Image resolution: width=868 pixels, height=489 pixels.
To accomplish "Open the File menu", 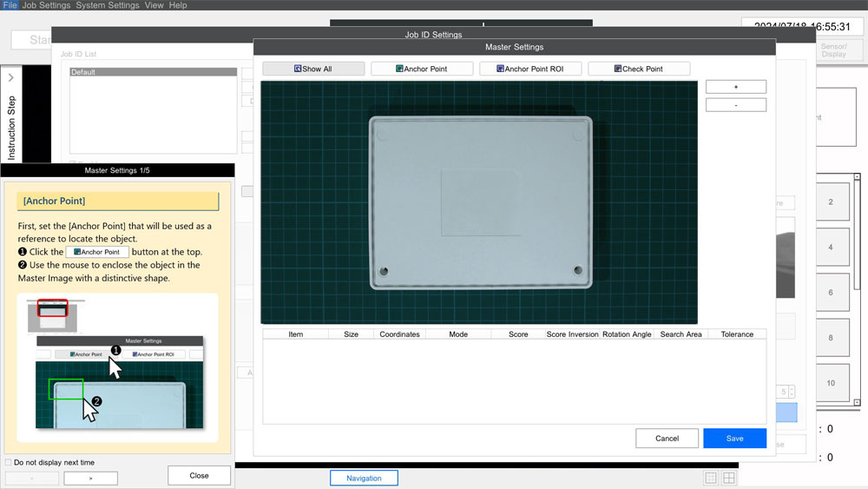I will point(10,5).
